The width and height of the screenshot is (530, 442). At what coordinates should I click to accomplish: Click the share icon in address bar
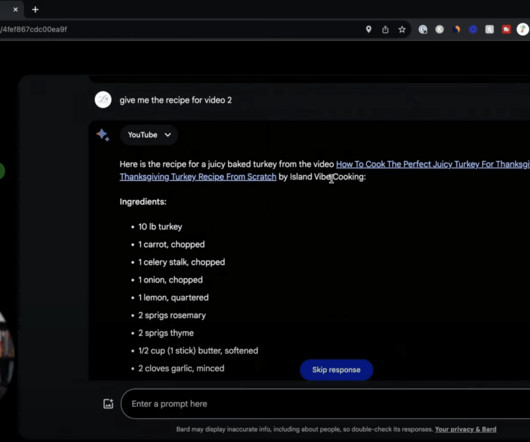tap(385, 30)
